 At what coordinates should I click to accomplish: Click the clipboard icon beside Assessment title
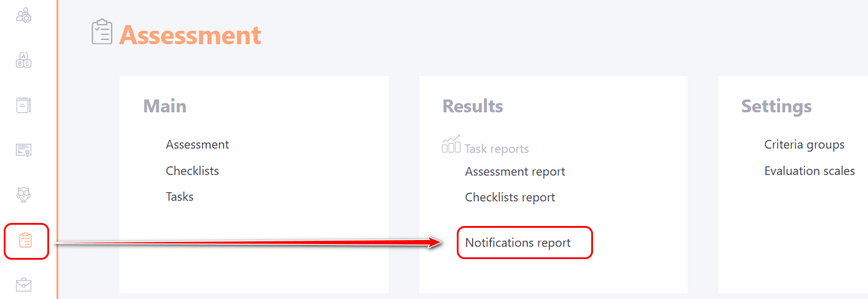click(x=102, y=32)
